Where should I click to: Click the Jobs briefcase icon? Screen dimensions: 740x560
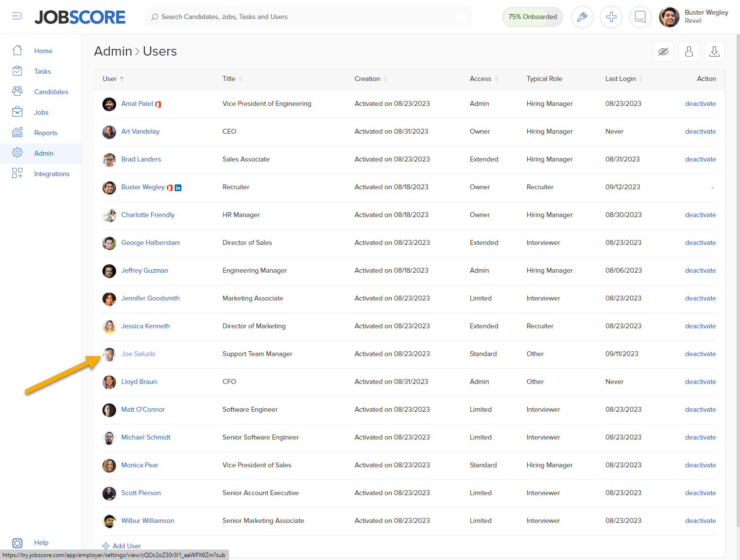click(x=17, y=112)
